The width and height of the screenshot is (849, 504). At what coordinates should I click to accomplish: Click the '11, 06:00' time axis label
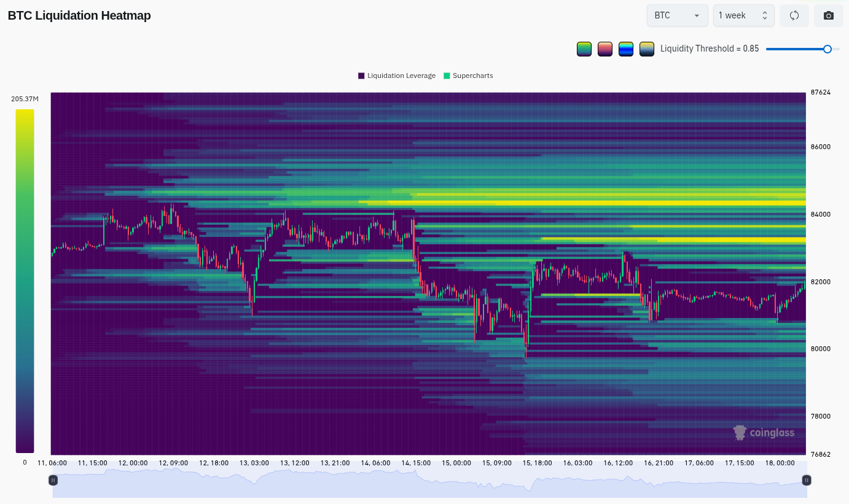[52, 463]
